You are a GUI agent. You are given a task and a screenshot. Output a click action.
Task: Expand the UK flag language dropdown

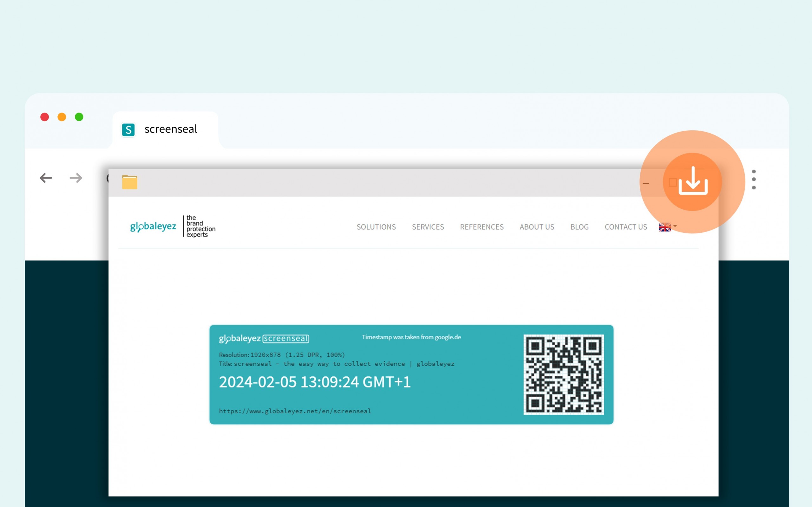click(667, 227)
